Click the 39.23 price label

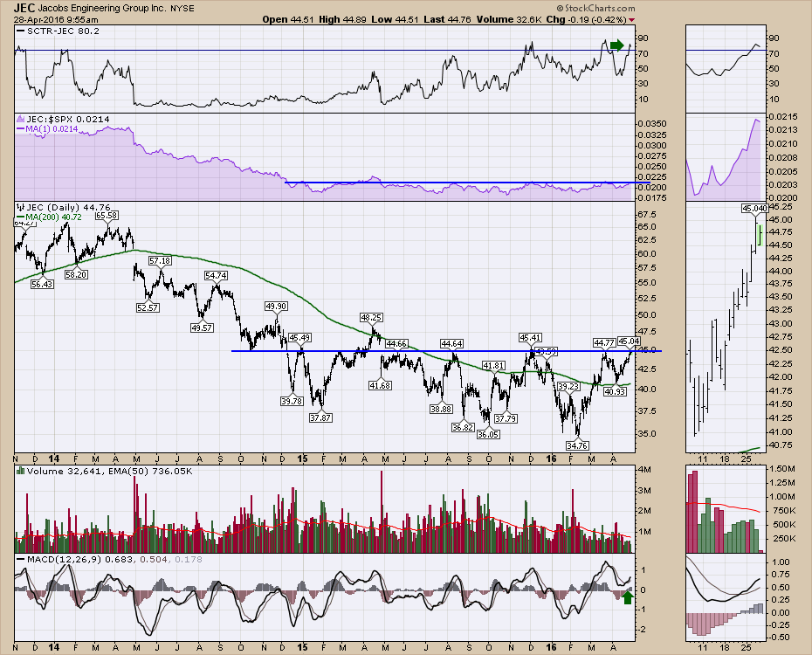pyautogui.click(x=568, y=387)
